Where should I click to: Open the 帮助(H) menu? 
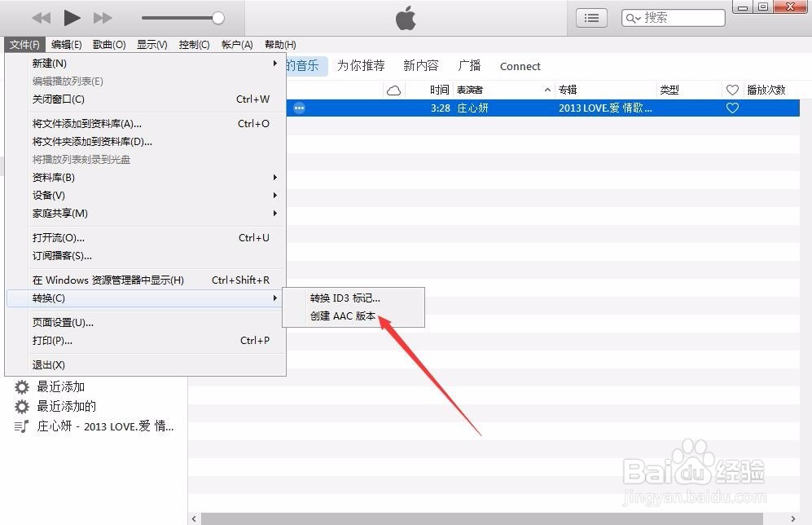click(280, 44)
